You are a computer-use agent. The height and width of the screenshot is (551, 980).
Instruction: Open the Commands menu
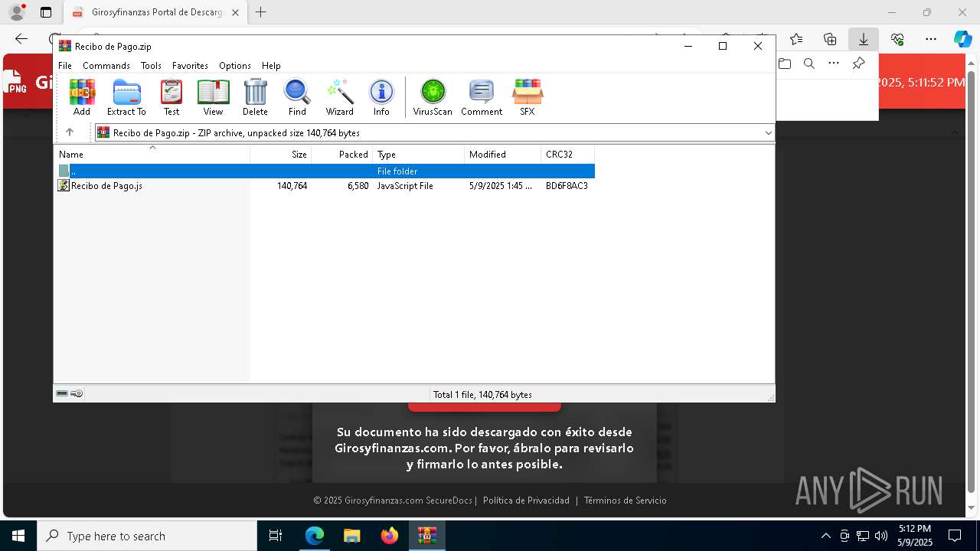click(x=106, y=66)
